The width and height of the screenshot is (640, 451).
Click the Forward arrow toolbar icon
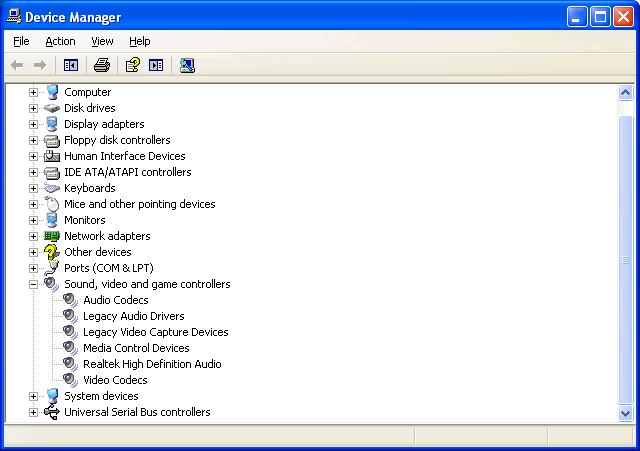(40, 65)
